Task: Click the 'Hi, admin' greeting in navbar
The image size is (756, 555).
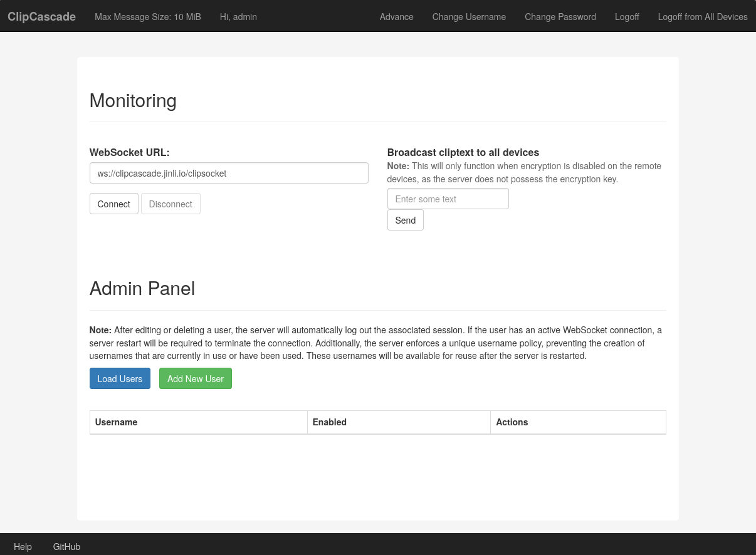Action: [238, 17]
